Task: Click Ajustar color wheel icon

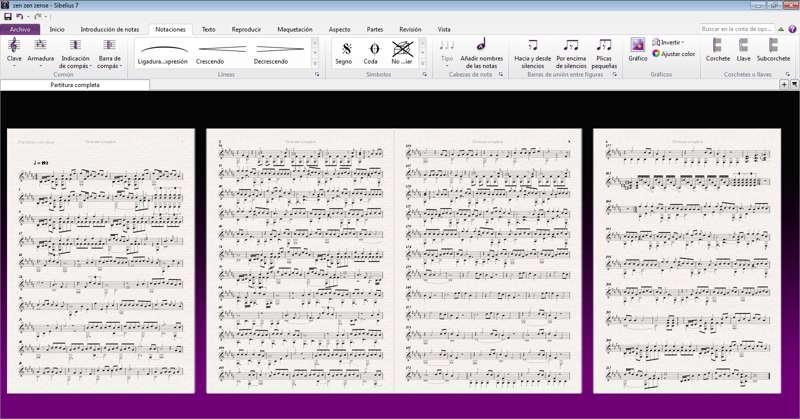Action: click(656, 53)
